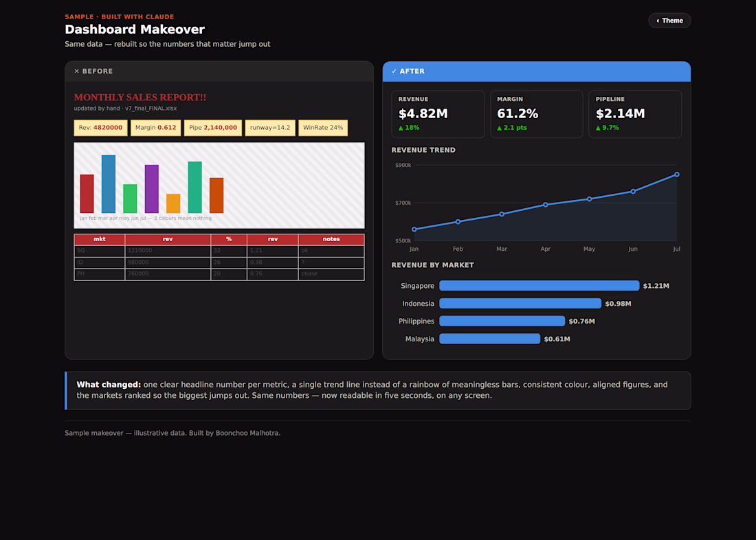Select the blue AFTER panel header

pyautogui.click(x=537, y=71)
